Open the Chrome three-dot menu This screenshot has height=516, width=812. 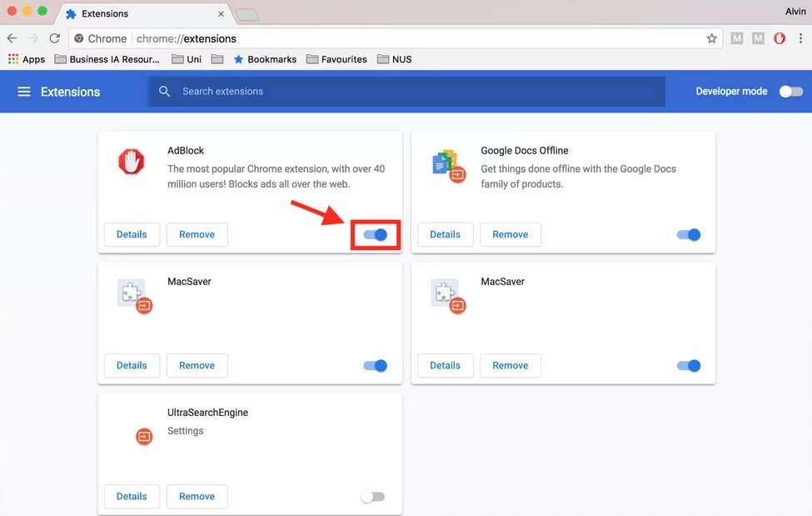800,38
